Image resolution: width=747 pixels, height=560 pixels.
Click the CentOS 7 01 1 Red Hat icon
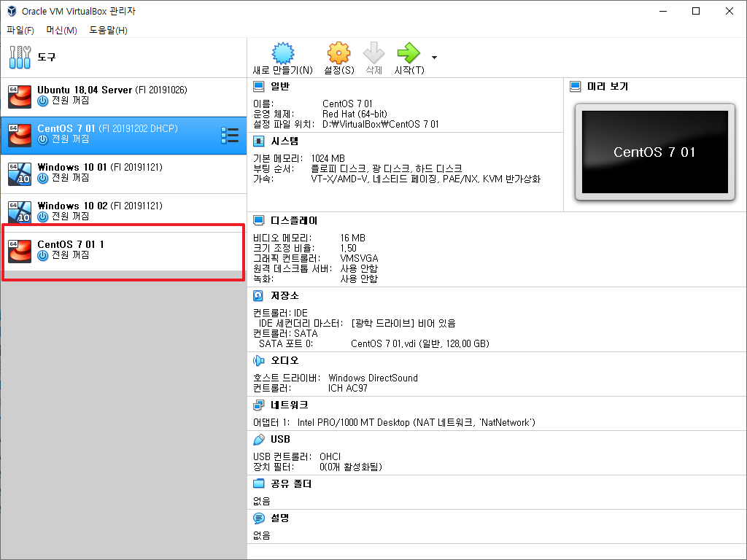20,252
